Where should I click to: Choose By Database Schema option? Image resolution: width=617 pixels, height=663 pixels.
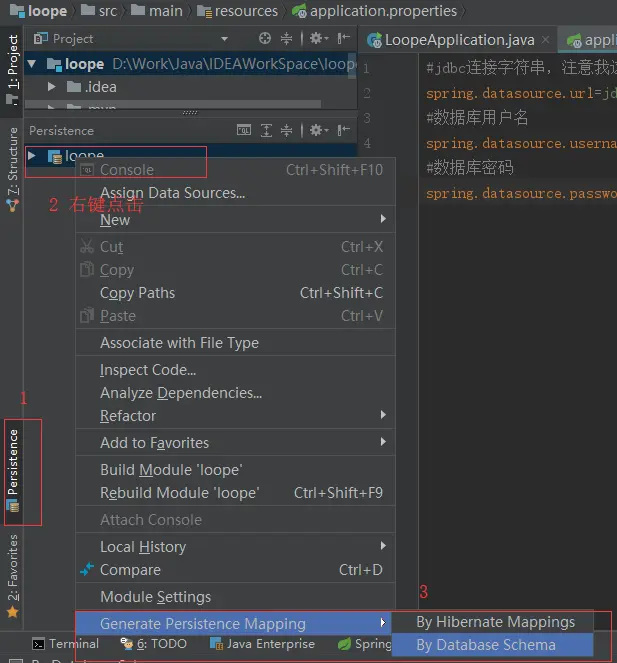pyautogui.click(x=493, y=645)
